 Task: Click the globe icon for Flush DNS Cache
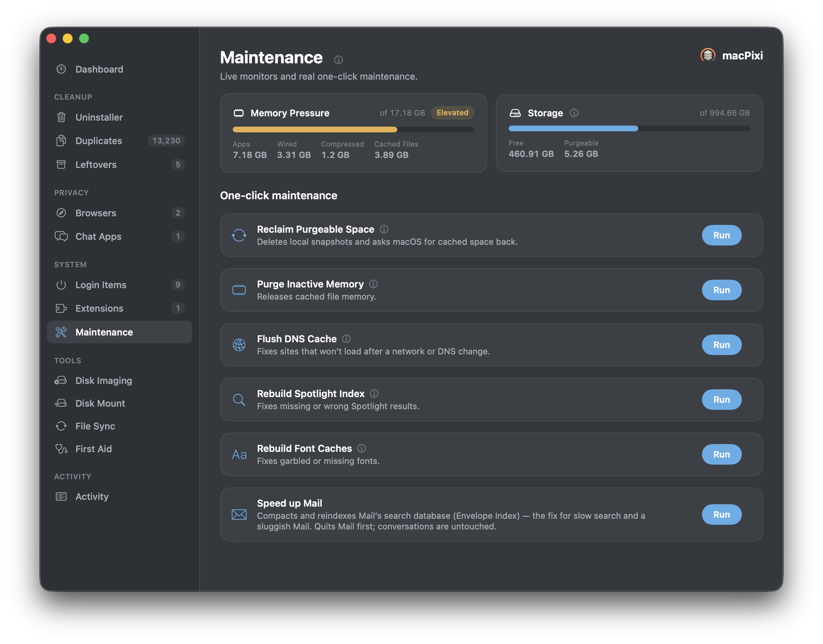[239, 345]
